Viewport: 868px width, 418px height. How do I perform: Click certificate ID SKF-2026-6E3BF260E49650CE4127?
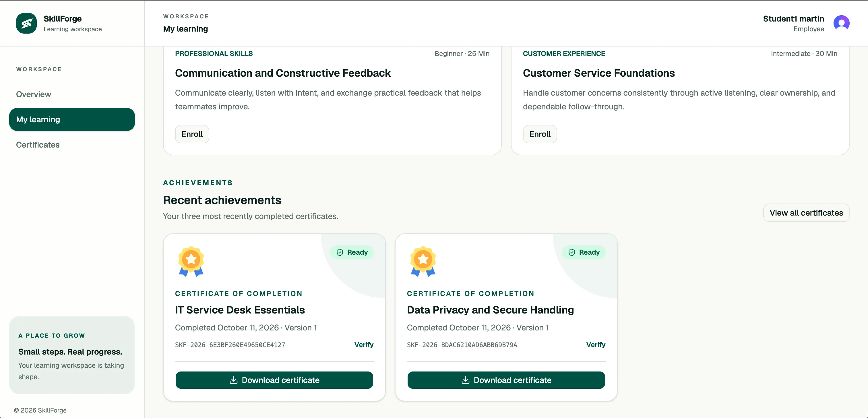click(230, 345)
